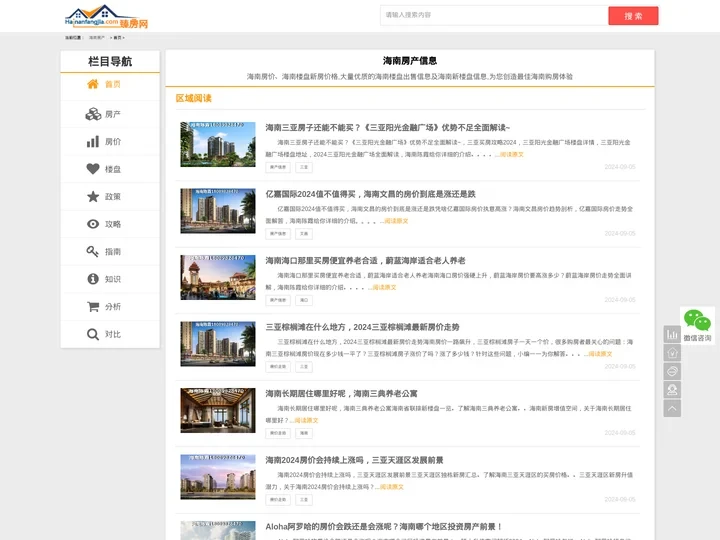The height and width of the screenshot is (540, 720).
Task: Click the 海南房产信息 page heading
Action: click(x=410, y=61)
